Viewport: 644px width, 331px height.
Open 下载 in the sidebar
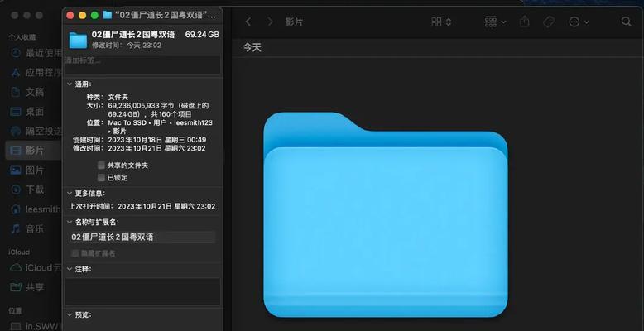tap(35, 189)
